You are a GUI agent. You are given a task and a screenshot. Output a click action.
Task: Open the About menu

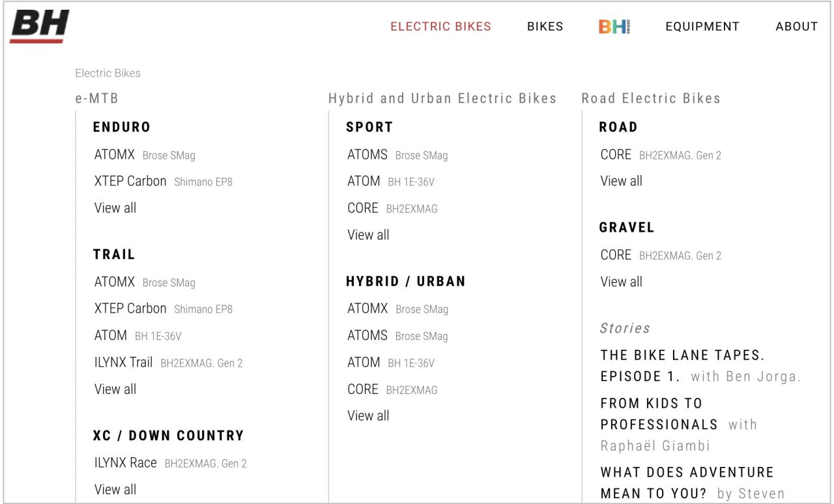pos(797,27)
